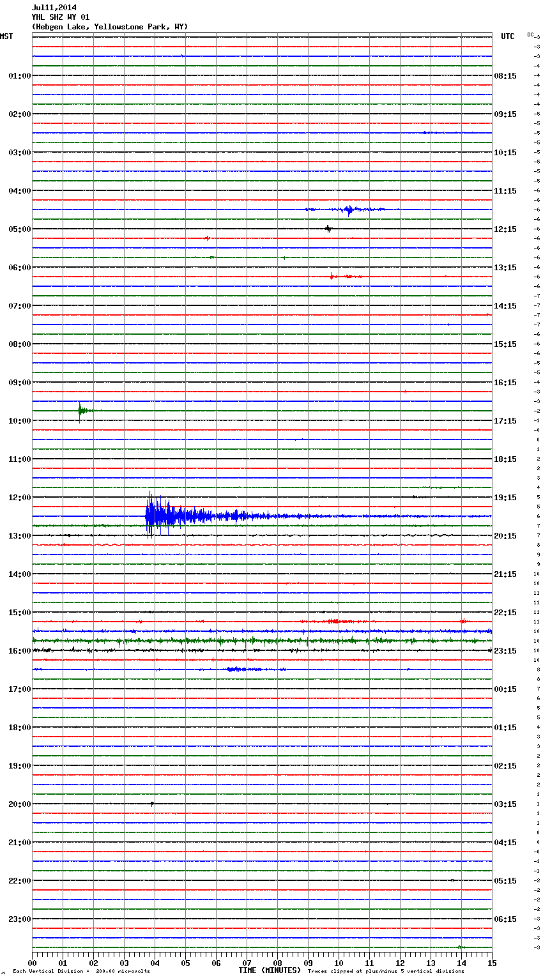Click the 'Traces clipped at plus/minus 5 vertical divisions' note
This screenshot has width=543, height=980.
386,972
